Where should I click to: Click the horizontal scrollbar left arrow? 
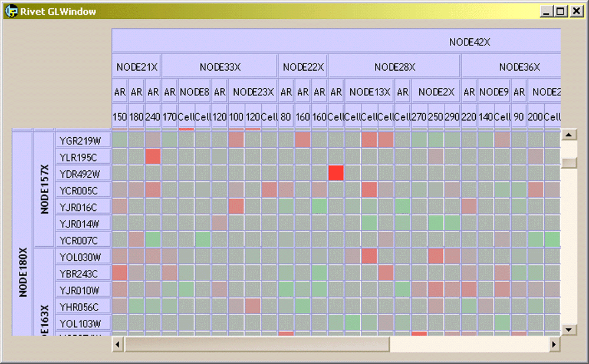[x=118, y=343]
